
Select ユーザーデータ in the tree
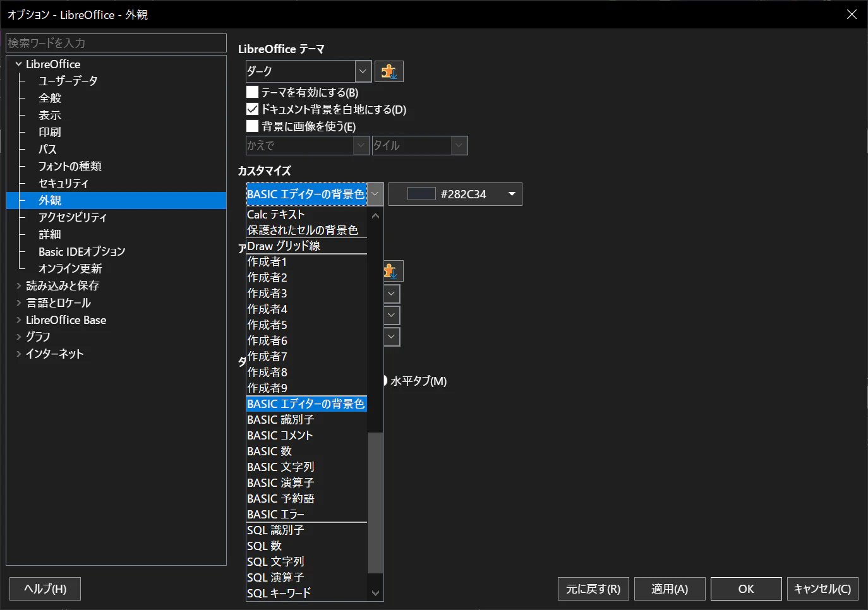point(68,81)
